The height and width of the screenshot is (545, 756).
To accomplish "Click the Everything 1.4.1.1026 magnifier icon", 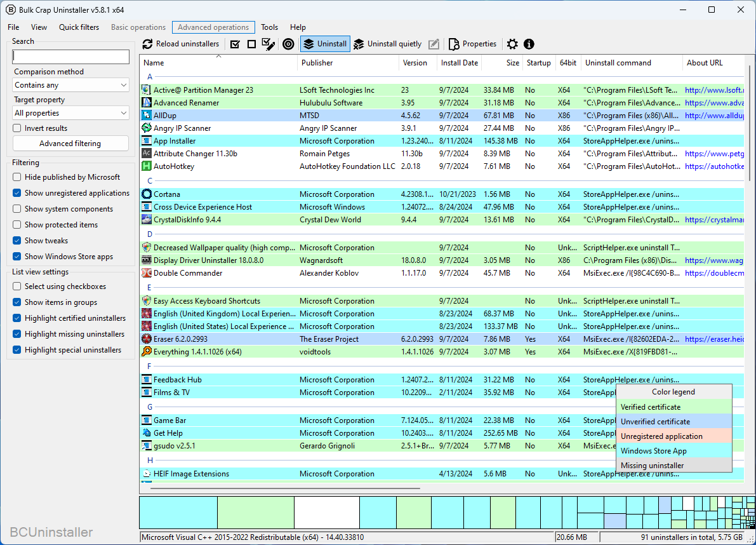I will pos(147,352).
